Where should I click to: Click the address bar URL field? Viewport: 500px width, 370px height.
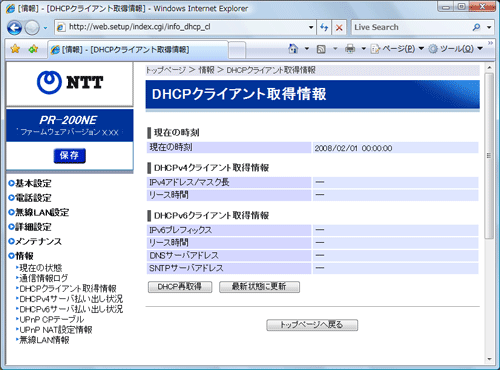tap(182, 27)
